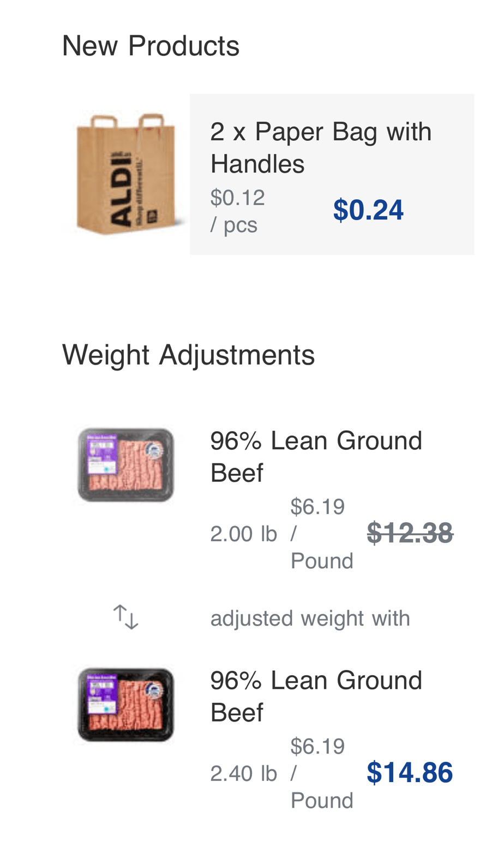This screenshot has height=841, width=504.
Task: Tap the original 2.00 lb ground beef image
Action: click(x=126, y=464)
